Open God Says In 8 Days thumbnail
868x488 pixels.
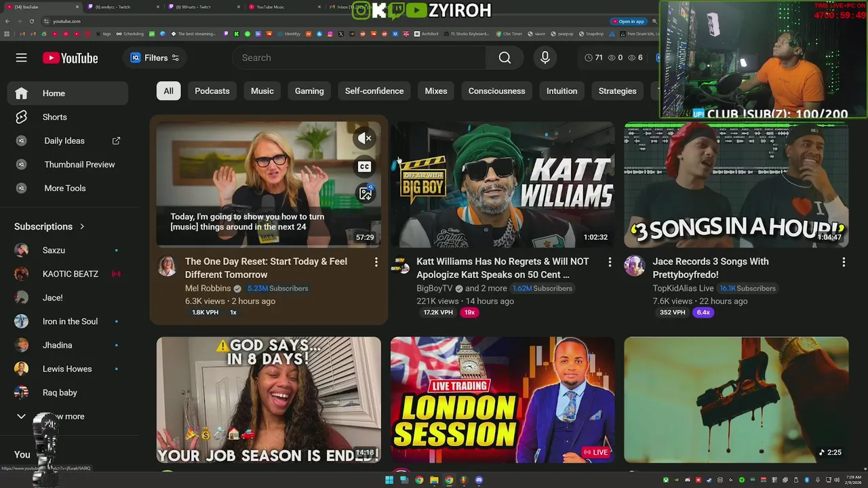269,400
